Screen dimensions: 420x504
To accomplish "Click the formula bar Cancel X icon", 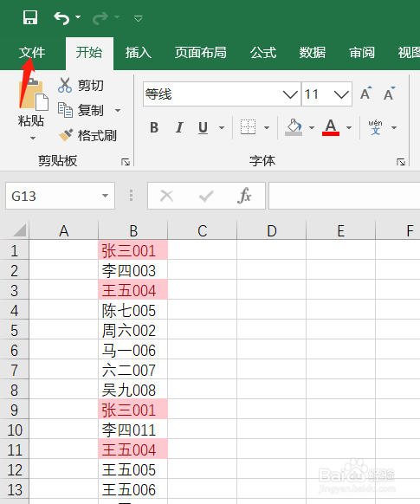I will 167,196.
